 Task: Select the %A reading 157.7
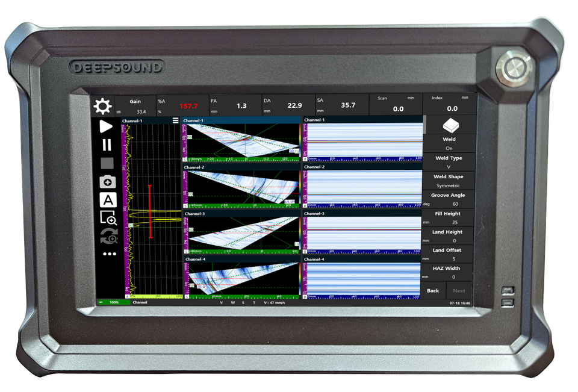(x=182, y=106)
